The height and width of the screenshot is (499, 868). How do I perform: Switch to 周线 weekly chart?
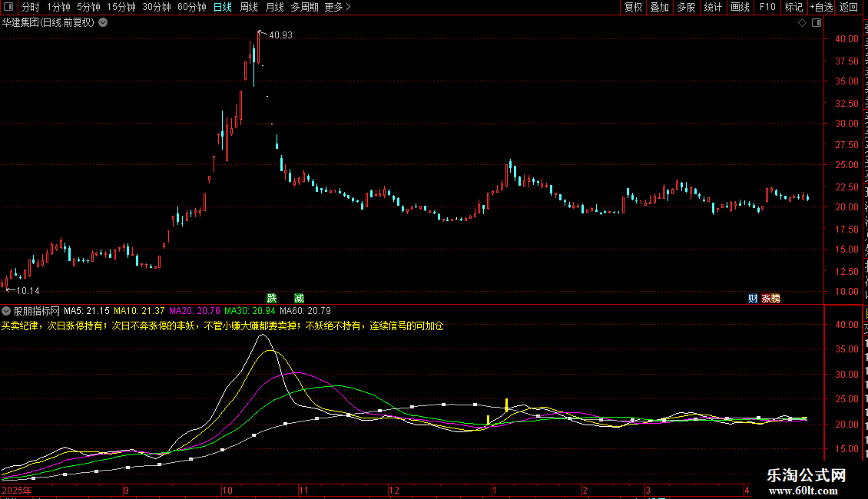point(249,7)
